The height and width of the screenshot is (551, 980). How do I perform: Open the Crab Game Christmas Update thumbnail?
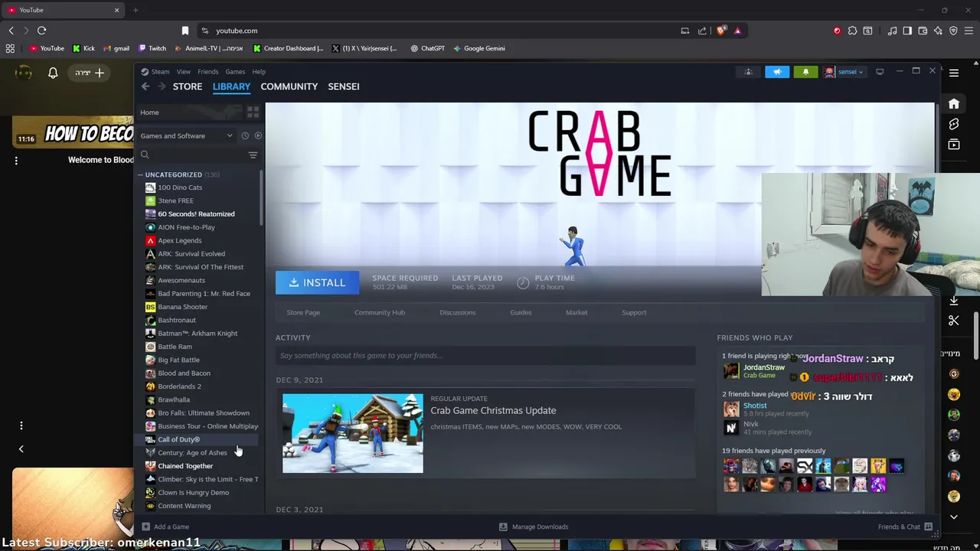(x=353, y=433)
